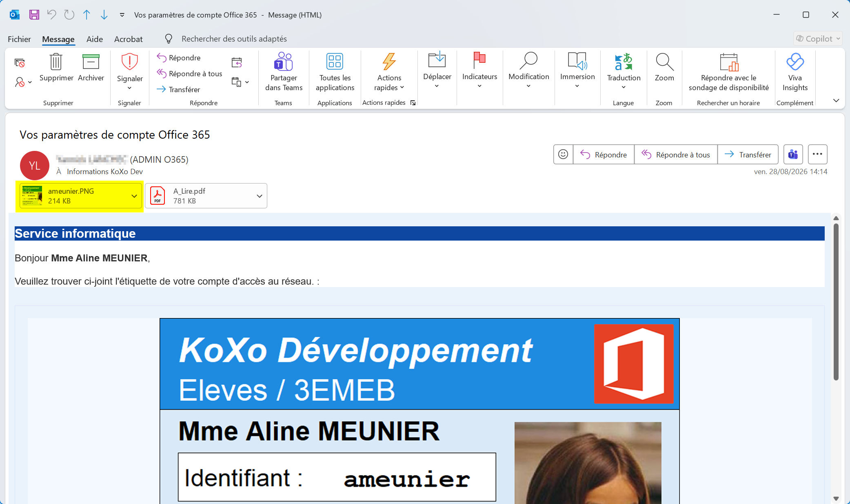The height and width of the screenshot is (504, 850).
Task: Open the Fichier tab
Action: click(19, 39)
